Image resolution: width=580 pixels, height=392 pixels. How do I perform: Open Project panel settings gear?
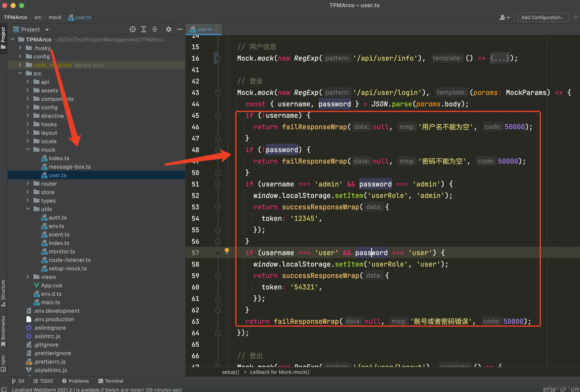click(x=169, y=29)
